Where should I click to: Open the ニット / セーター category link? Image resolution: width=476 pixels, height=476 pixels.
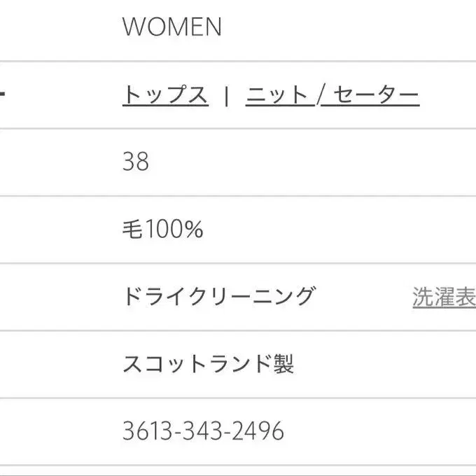[x=332, y=94]
